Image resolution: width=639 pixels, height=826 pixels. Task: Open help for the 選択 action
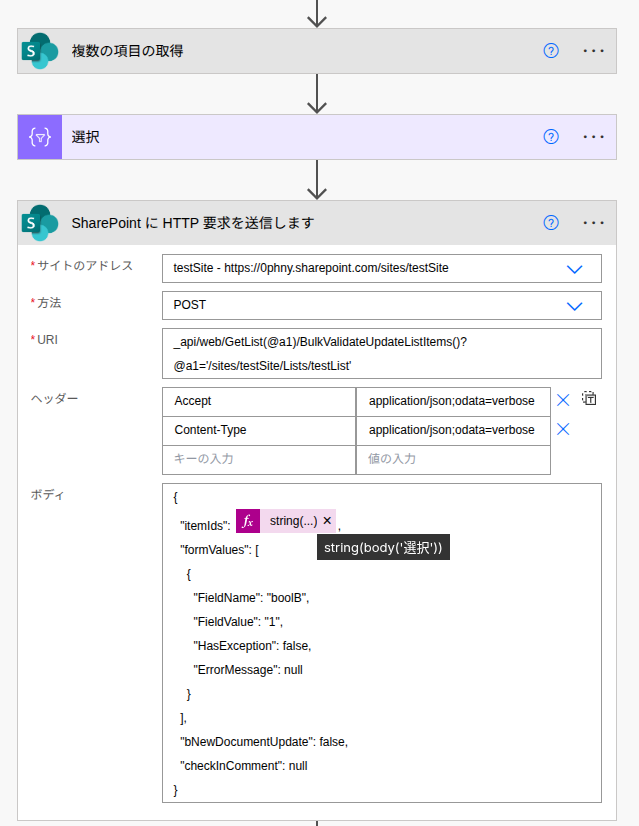(x=550, y=137)
